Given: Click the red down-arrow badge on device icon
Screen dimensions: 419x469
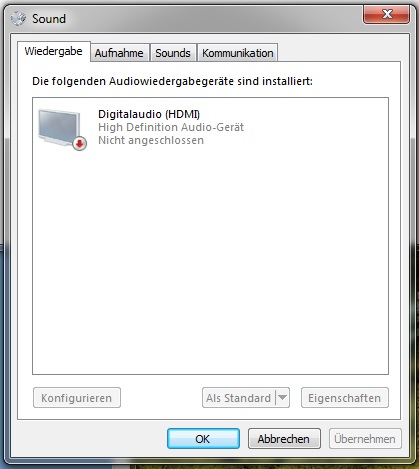Looking at the screenshot, I should point(80,143).
